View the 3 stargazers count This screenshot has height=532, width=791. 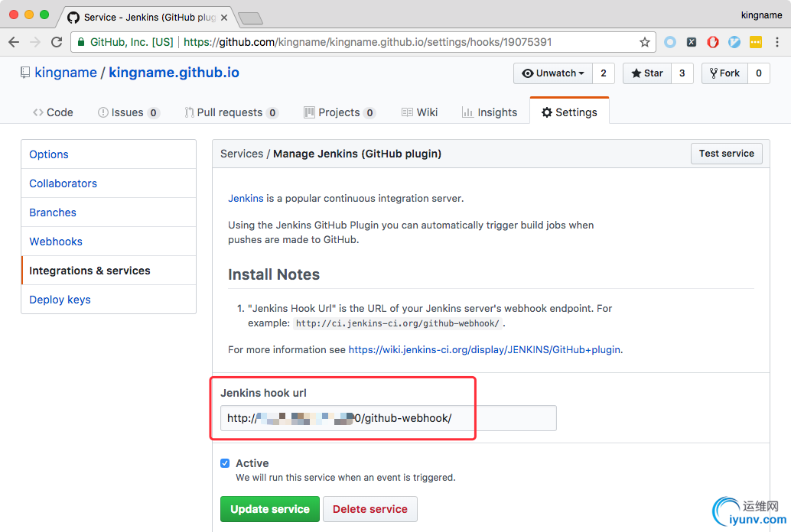pyautogui.click(x=682, y=73)
